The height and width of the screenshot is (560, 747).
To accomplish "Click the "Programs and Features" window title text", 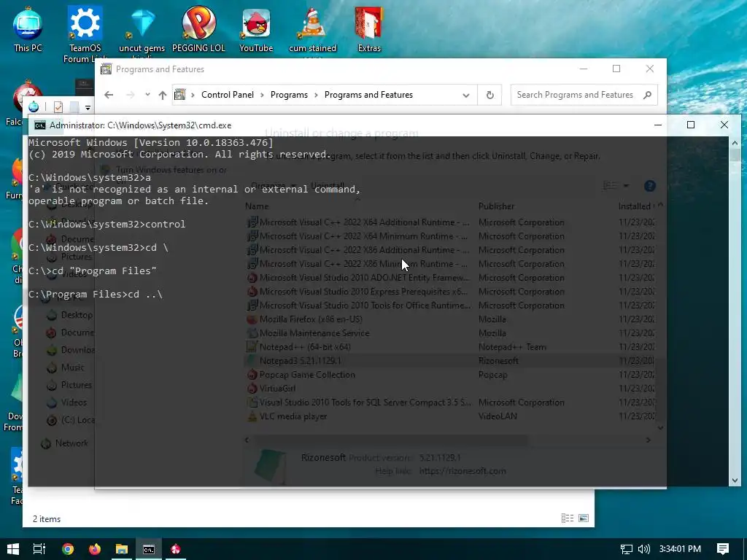I will pyautogui.click(x=160, y=69).
